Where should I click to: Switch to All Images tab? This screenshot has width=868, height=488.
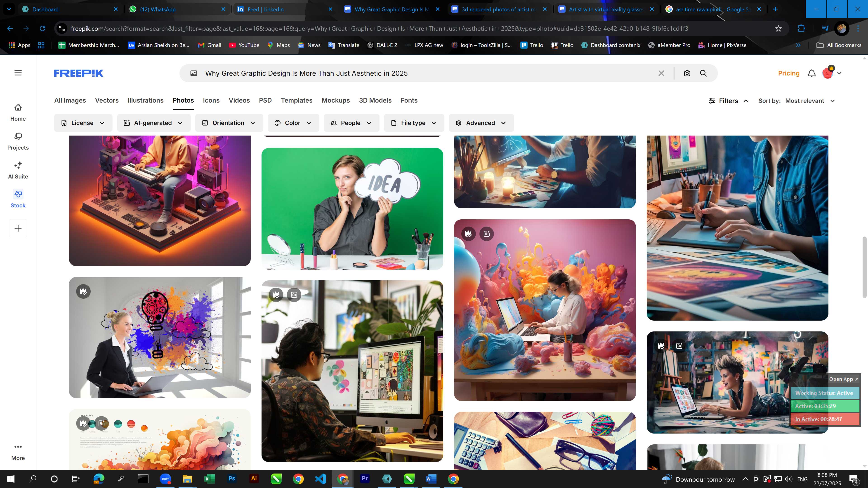tap(70, 100)
